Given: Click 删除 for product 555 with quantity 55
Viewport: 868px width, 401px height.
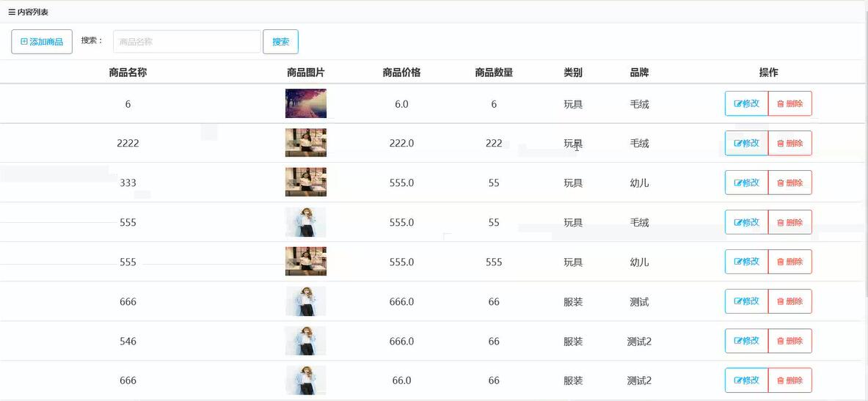Looking at the screenshot, I should click(x=790, y=222).
